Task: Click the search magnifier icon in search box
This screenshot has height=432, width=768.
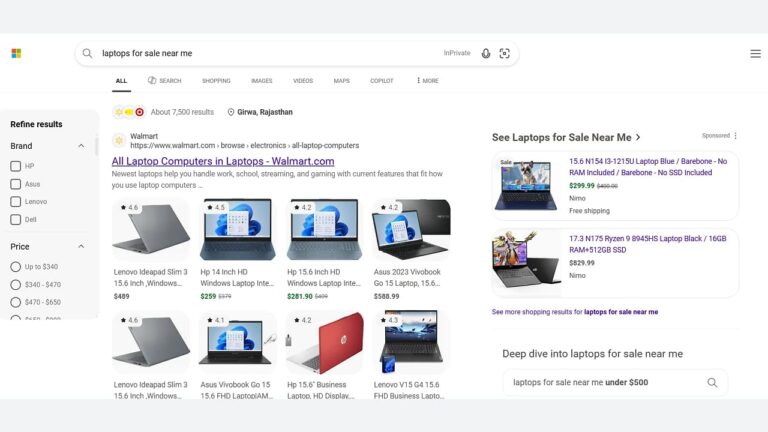Action: pyautogui.click(x=87, y=53)
